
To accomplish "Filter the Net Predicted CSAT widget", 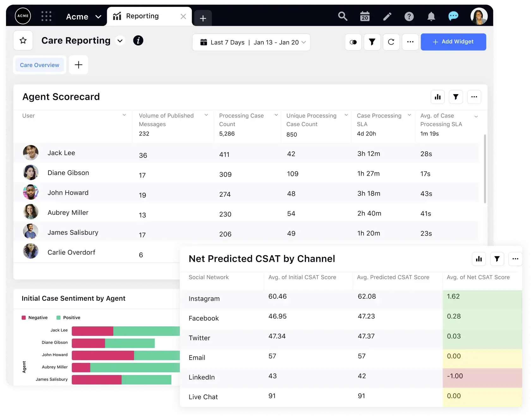I will point(497,259).
